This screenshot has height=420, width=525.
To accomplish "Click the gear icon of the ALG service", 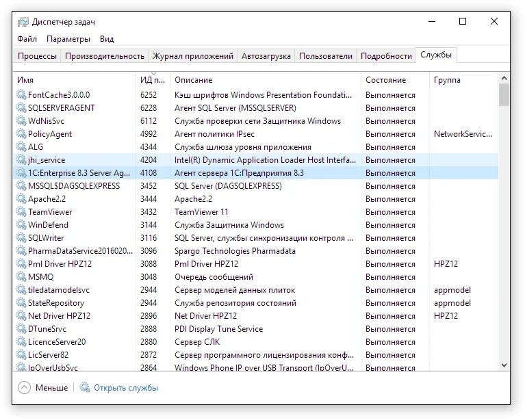I will [21, 146].
